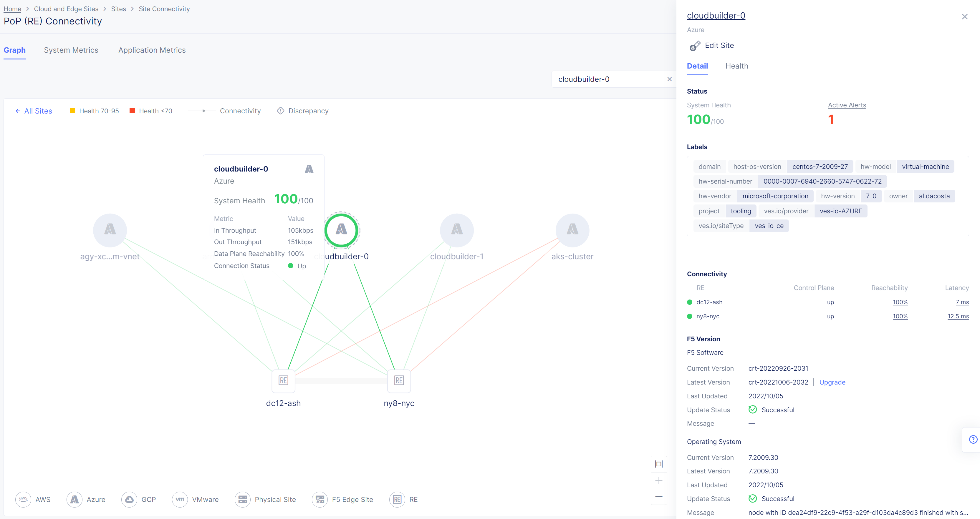Select the ny8-nyc RE node
980x519 pixels.
[x=399, y=381]
